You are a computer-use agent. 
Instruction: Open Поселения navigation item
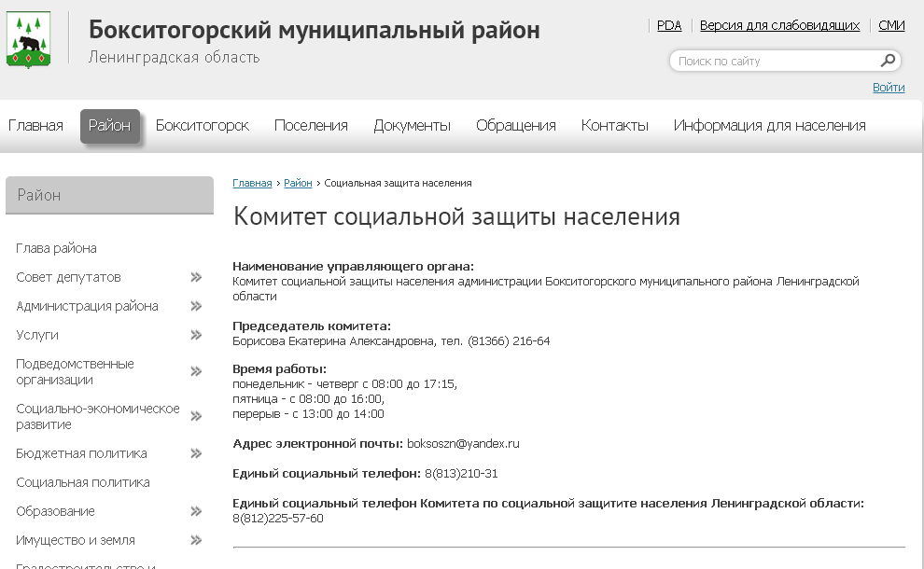coord(311,126)
